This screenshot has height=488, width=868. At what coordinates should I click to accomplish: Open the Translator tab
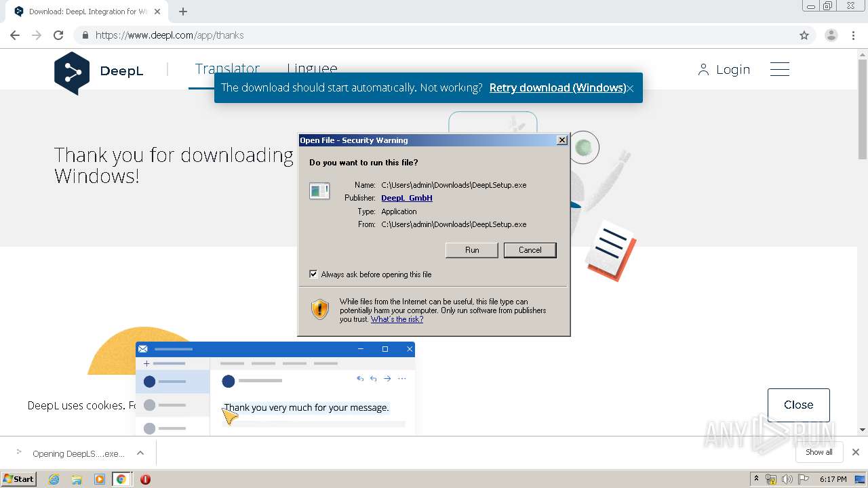(x=227, y=68)
